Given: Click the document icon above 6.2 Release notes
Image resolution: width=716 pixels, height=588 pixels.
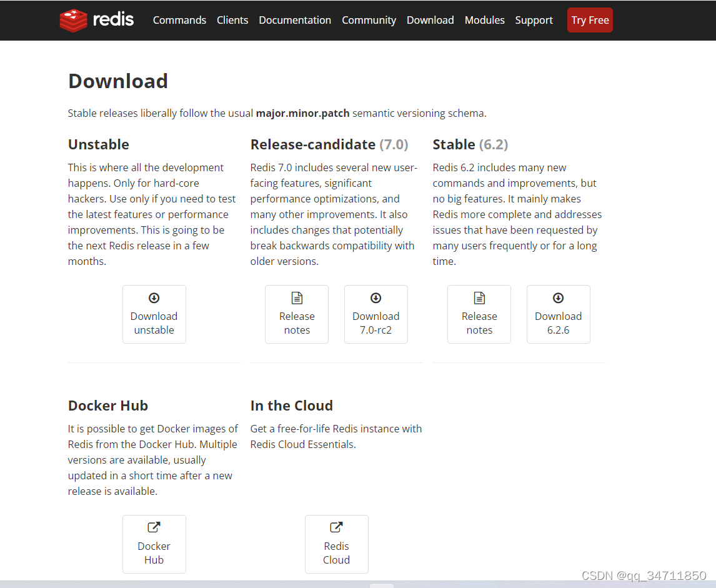Looking at the screenshot, I should click(x=479, y=298).
